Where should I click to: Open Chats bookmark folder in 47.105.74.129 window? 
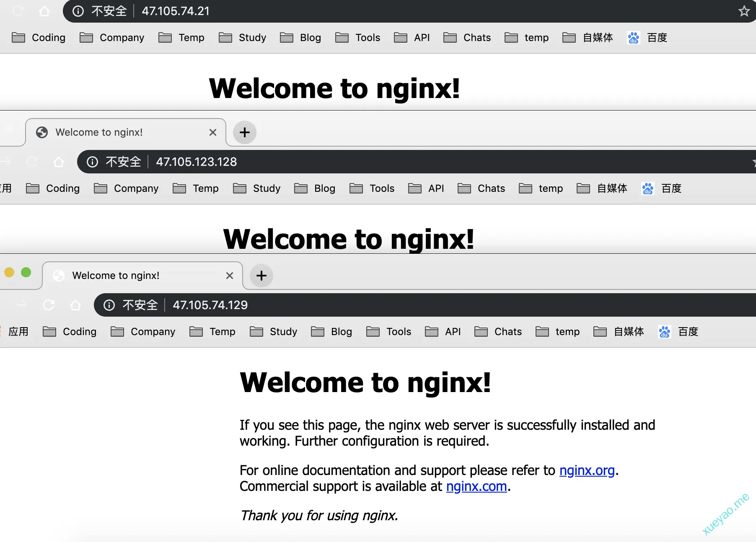498,332
